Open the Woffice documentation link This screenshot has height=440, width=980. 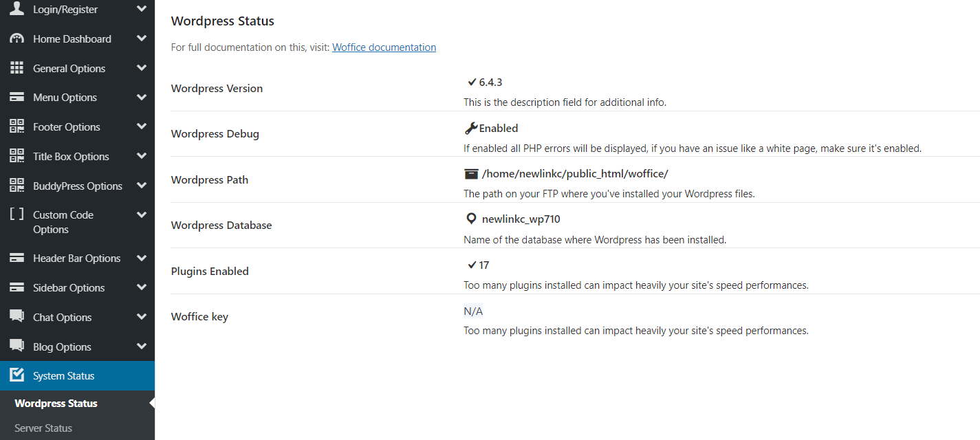click(384, 47)
